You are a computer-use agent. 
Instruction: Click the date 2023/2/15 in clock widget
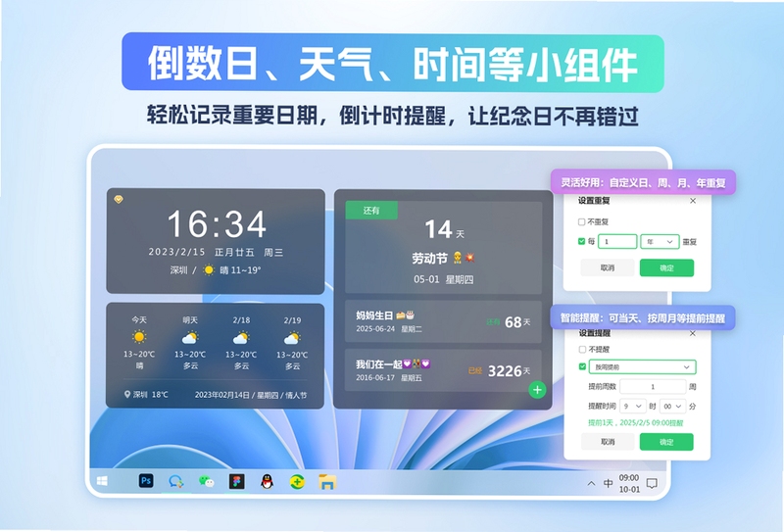177,252
